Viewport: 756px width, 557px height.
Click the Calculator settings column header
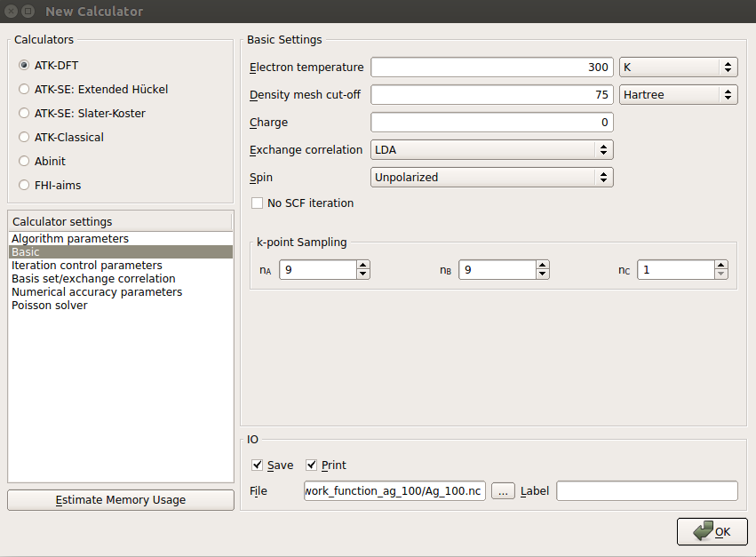[121, 221]
